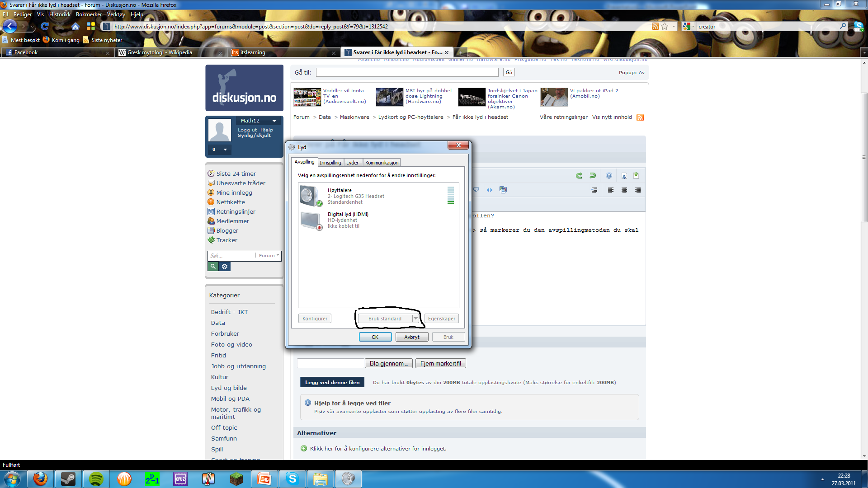Click the expand editor page-up icon
The image size is (868, 488).
[636, 175]
